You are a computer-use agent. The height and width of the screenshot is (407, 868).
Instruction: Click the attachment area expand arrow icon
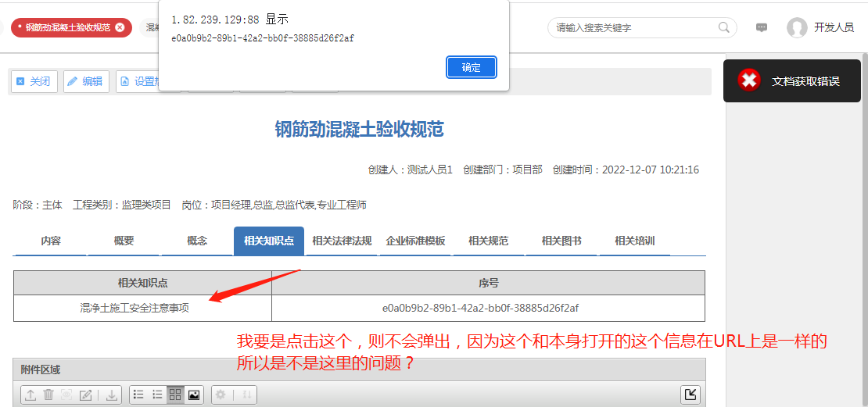(690, 395)
